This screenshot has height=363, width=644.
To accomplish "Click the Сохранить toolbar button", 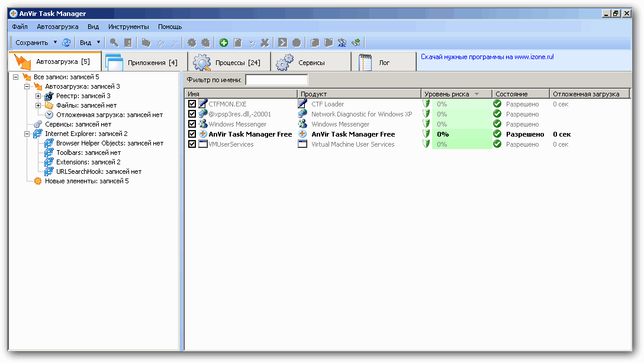I will click(31, 42).
